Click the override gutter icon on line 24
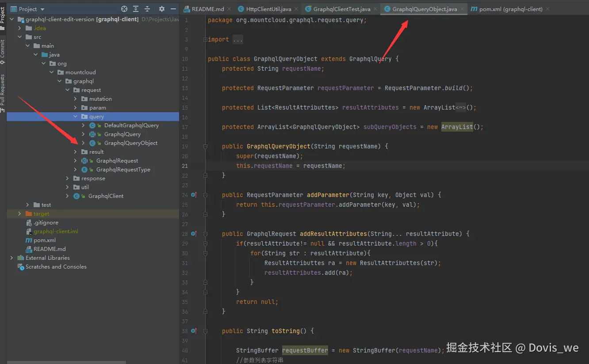589x364 pixels. click(x=194, y=195)
